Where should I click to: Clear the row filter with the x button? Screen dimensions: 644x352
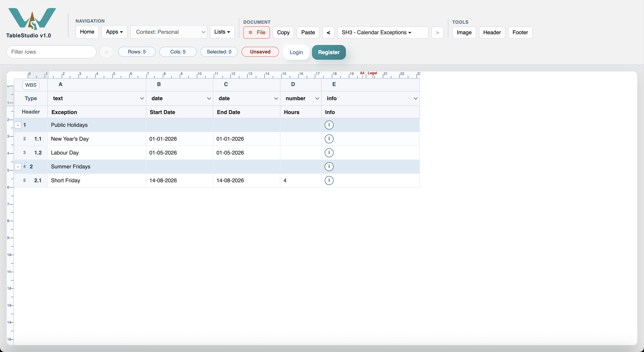pos(106,52)
